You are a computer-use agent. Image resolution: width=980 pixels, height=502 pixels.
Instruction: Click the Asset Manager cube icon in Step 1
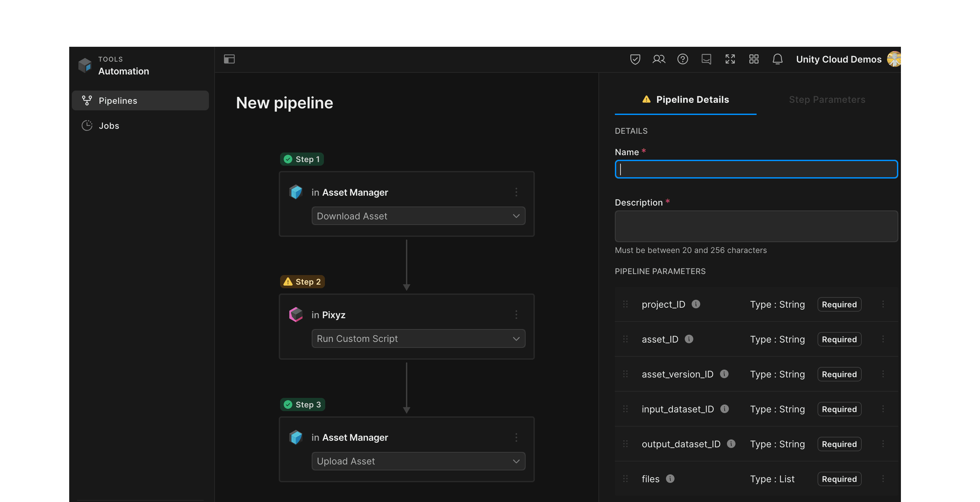[x=296, y=192]
